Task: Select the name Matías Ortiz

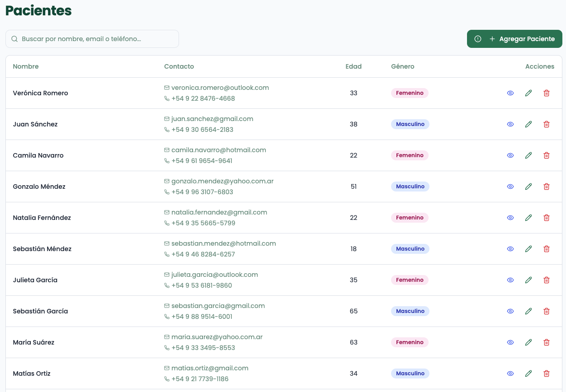Action: (32, 373)
